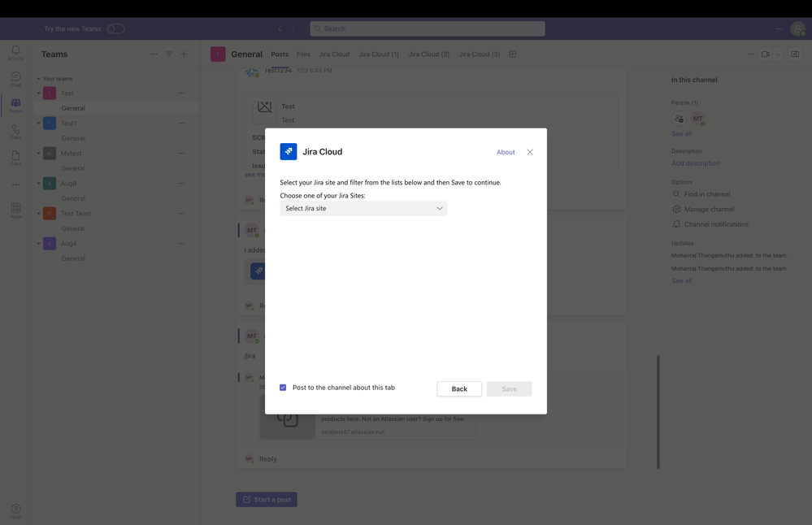The width and height of the screenshot is (812, 525).
Task: Open the Jira Cloud (3) tab
Action: point(480,54)
